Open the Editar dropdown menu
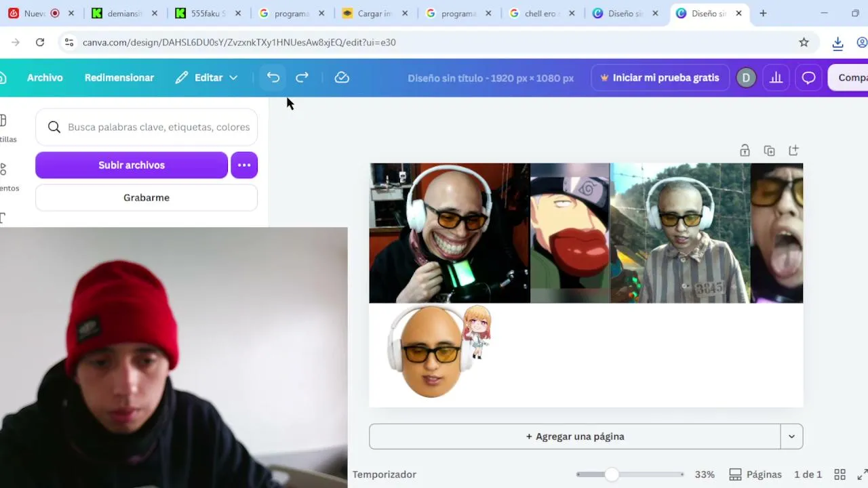The height and width of the screenshot is (488, 868). (206, 78)
